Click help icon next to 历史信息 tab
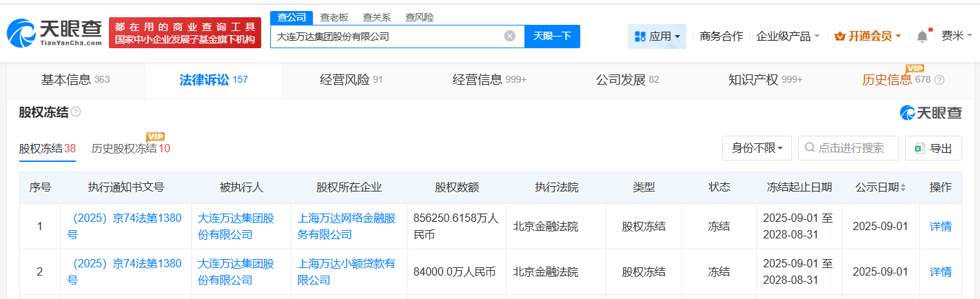This screenshot has width=980, height=299. pyautogui.click(x=939, y=80)
